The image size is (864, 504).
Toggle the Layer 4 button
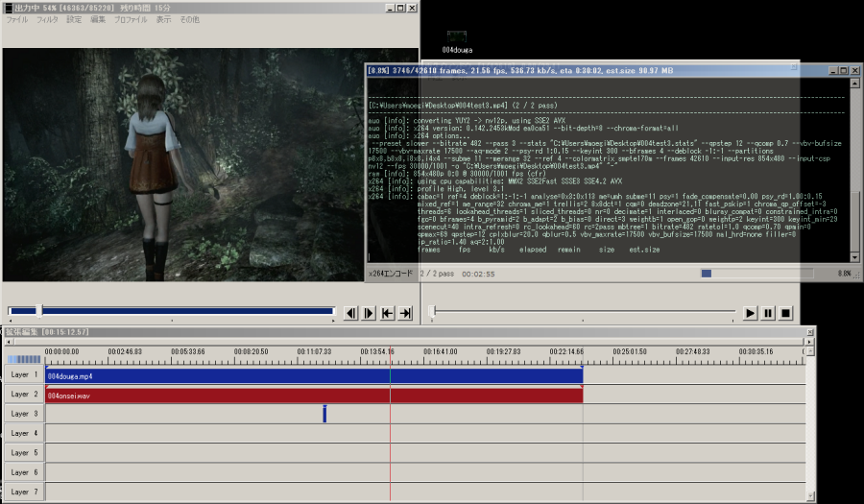pos(24,433)
